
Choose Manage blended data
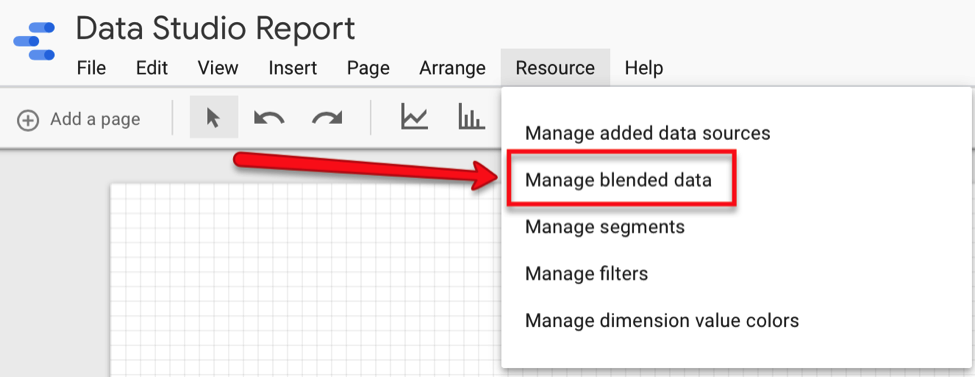(619, 180)
